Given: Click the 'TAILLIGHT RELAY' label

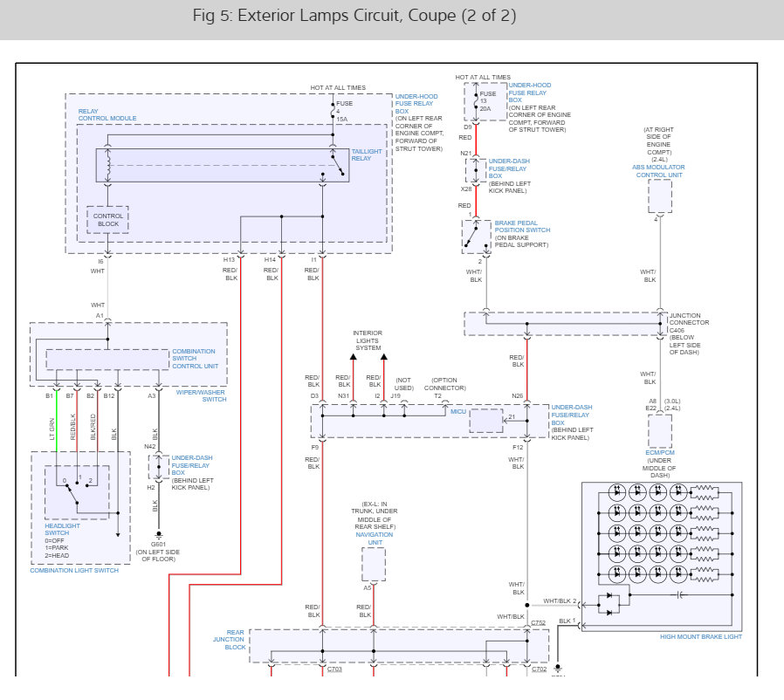Looking at the screenshot, I should pos(366,155).
